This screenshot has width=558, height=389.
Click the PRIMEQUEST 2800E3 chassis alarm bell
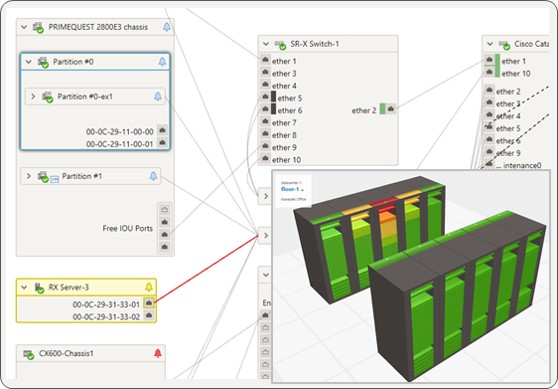(167, 27)
